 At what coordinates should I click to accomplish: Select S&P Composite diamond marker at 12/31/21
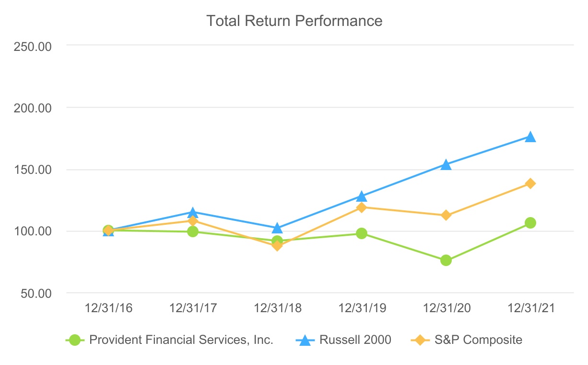[x=530, y=183]
